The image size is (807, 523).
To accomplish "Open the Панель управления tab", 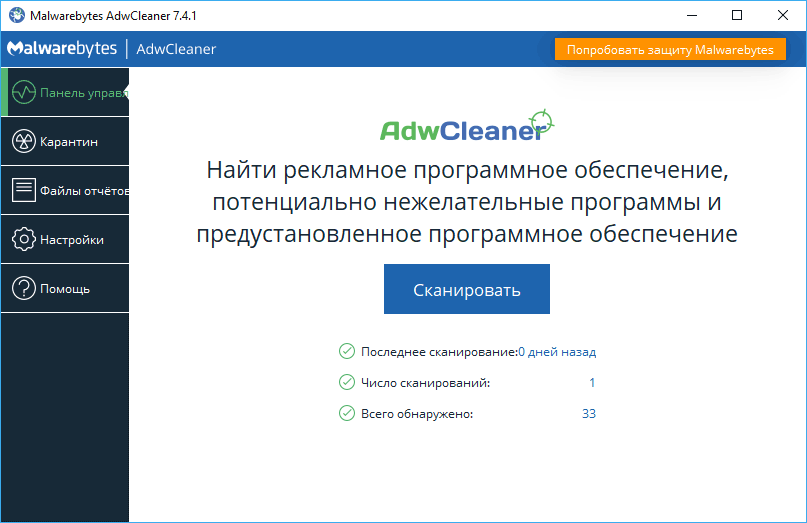I will pyautogui.click(x=65, y=92).
